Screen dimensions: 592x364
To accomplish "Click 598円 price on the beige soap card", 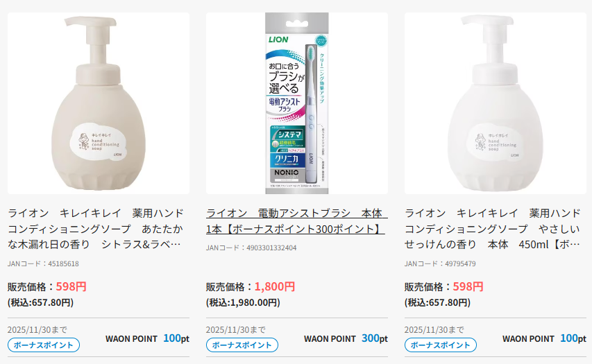I will click(x=71, y=286).
